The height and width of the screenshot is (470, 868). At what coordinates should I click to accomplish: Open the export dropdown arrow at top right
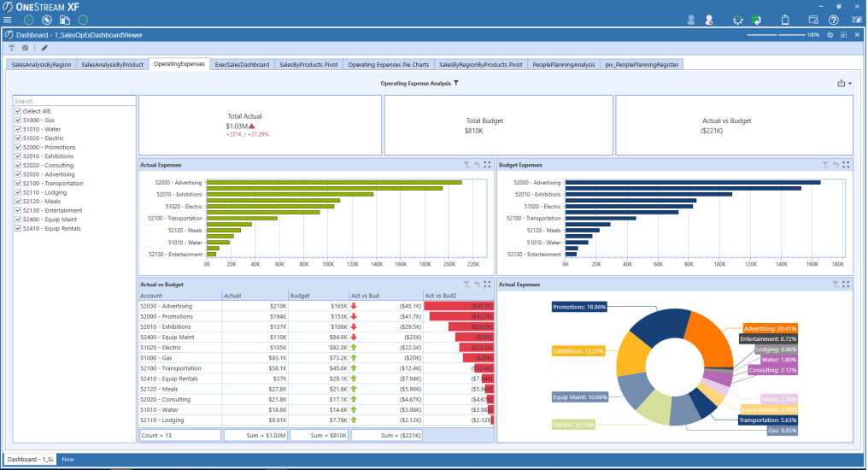(850, 84)
